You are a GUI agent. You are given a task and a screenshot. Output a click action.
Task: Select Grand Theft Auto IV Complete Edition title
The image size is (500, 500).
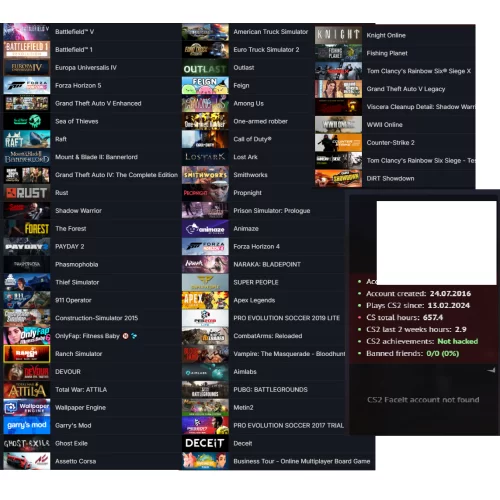click(116, 175)
